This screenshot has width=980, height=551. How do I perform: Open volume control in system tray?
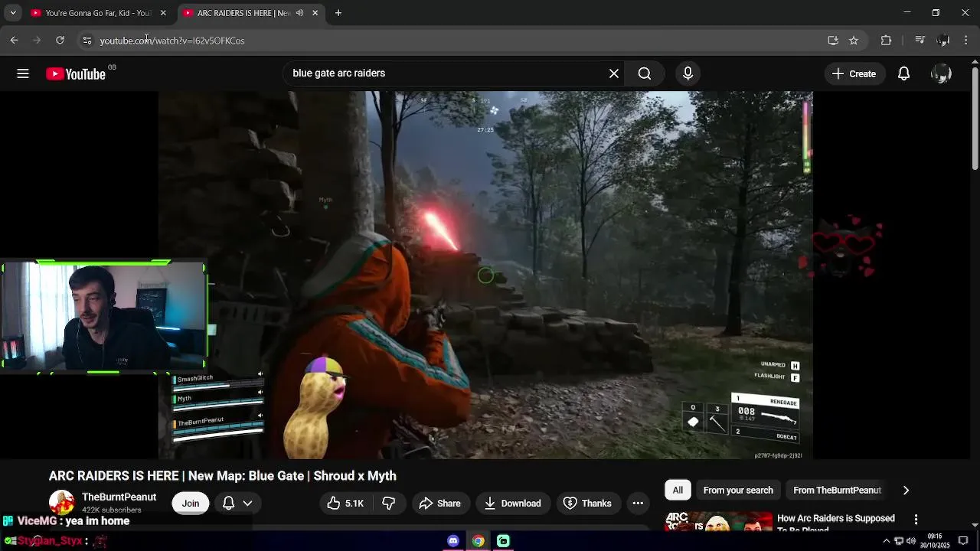911,541
